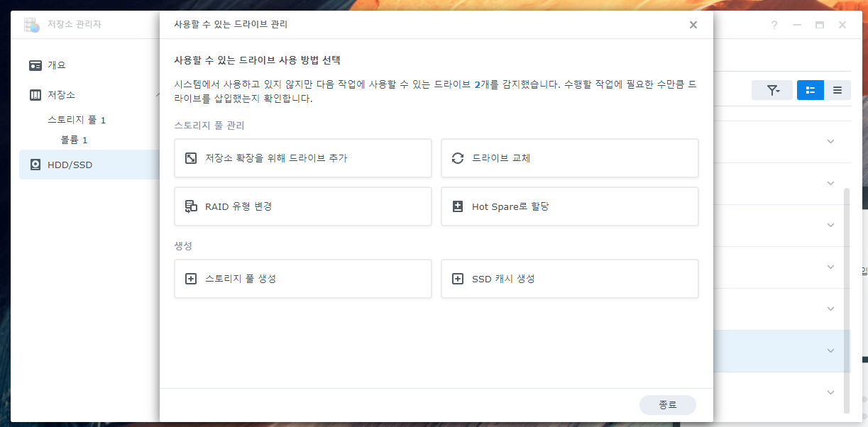Screen dimensions: 868x427
Task: Close the 사용할 수 있는 드라이브 관리 dialog
Action: coord(693,25)
